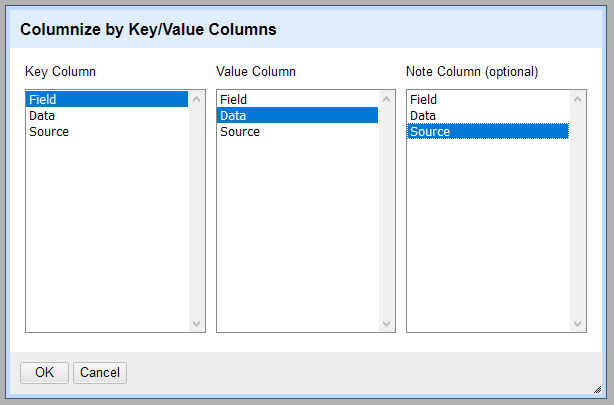614x405 pixels.
Task: Confirm the dialog with the OK button
Action: click(44, 372)
